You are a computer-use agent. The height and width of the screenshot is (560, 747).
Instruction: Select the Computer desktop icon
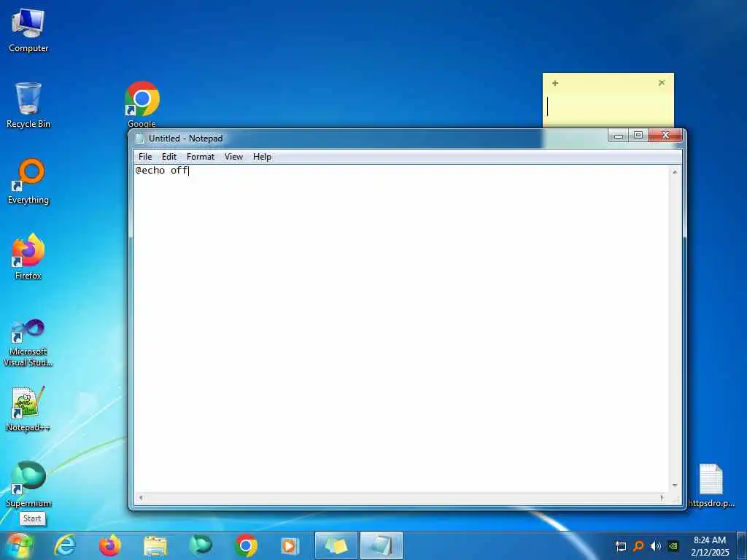point(28,29)
